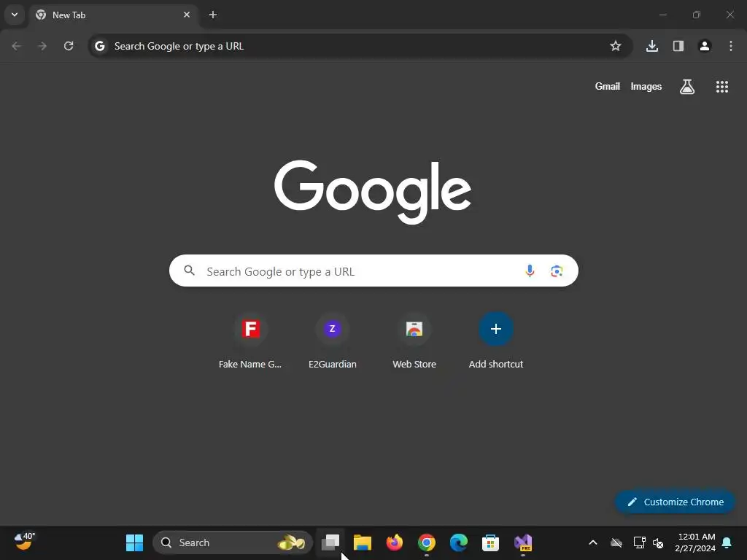
Task: Open Chrome three-dot menu
Action: [731, 46]
